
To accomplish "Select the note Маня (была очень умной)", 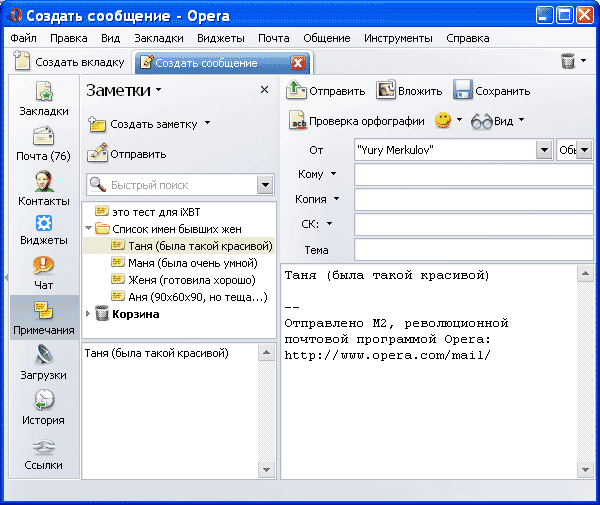I will [x=184, y=263].
